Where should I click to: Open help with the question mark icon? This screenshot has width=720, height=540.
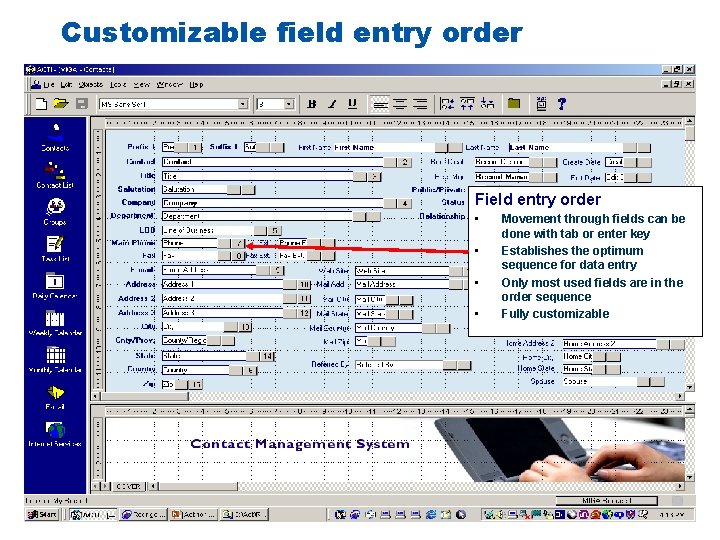(562, 104)
